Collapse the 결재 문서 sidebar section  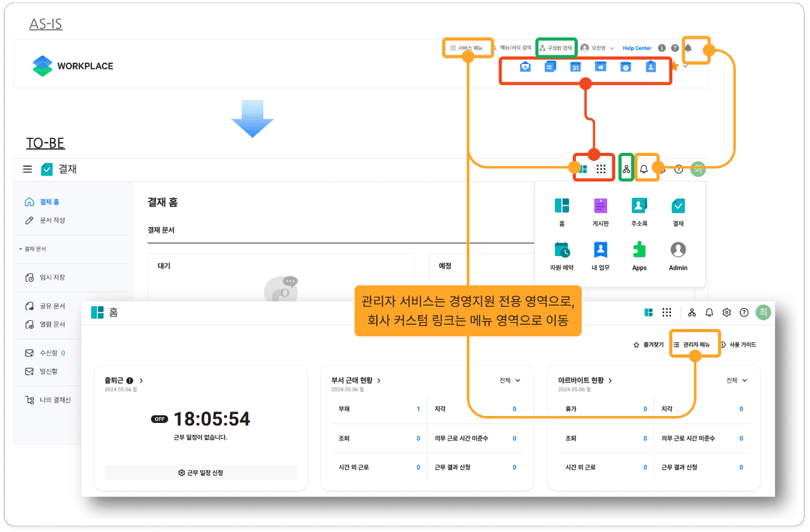pos(32,249)
